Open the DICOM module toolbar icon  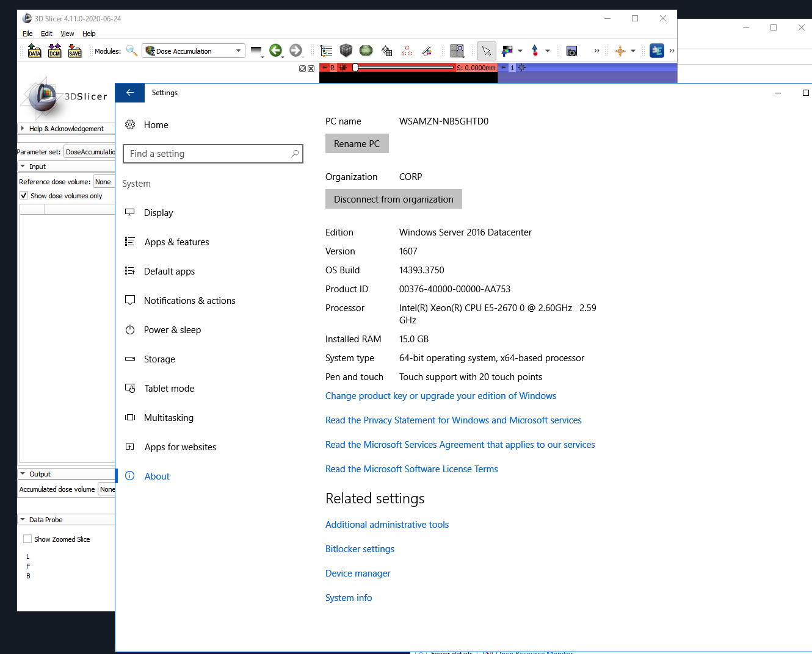54,51
